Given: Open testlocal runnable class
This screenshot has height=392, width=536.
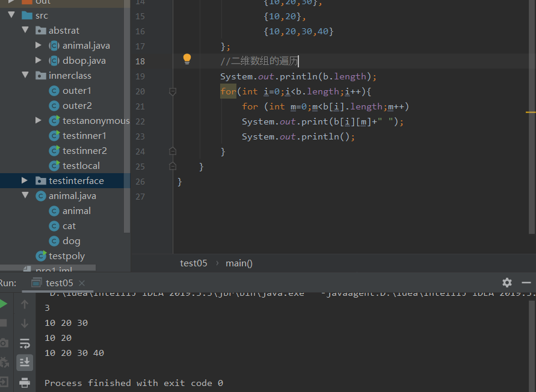Looking at the screenshot, I should pyautogui.click(x=81, y=166).
